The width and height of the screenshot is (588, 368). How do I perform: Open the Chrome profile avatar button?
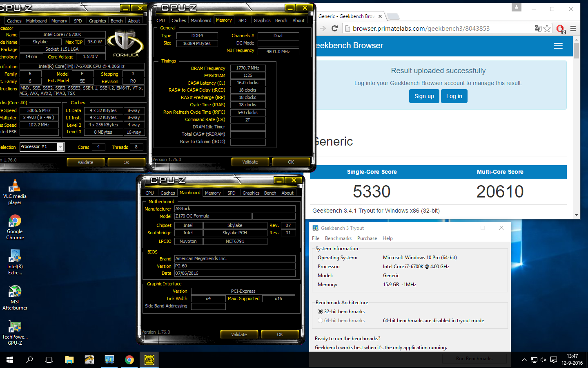(517, 7)
